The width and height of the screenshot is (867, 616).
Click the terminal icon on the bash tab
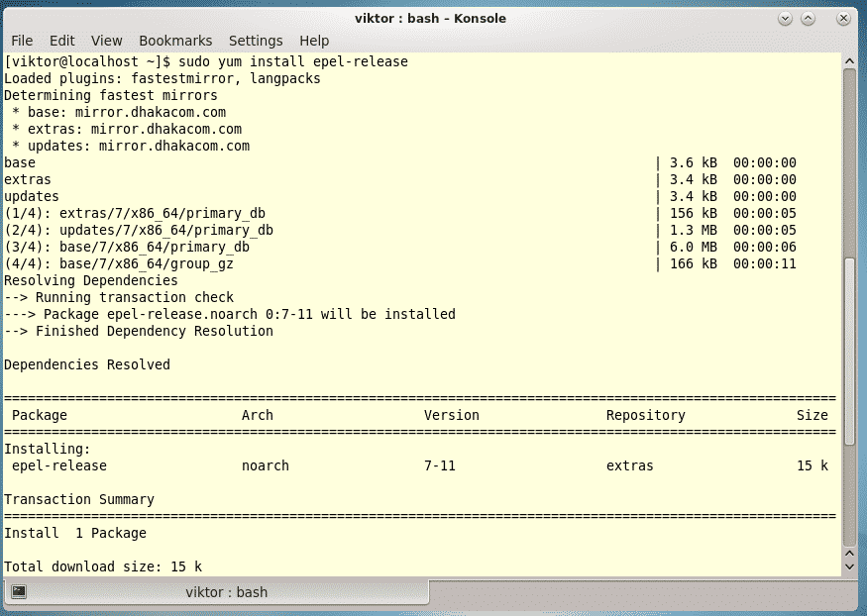(20, 592)
